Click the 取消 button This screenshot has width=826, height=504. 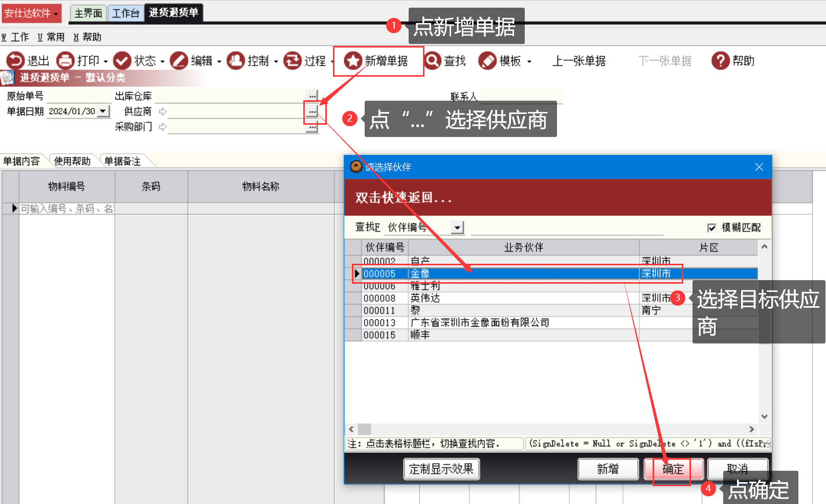point(738,469)
